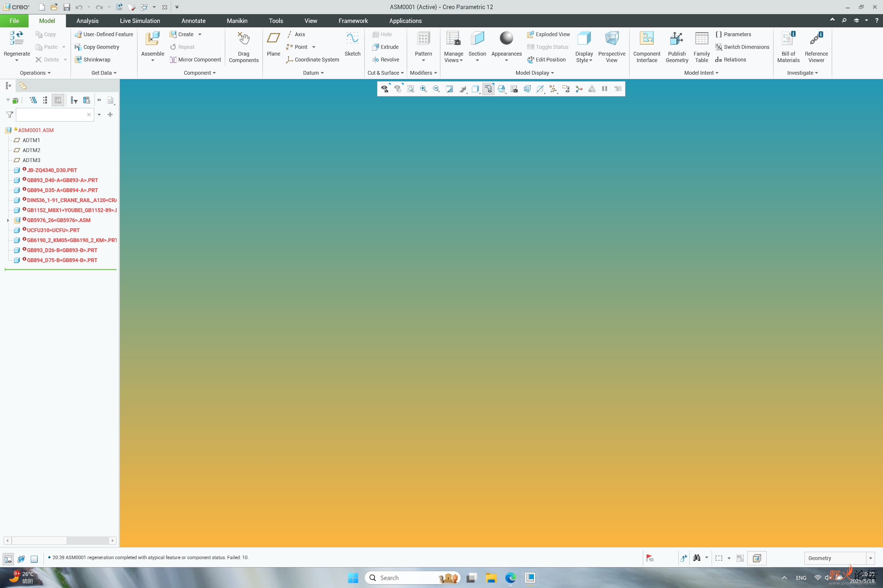Open the File menu
The image size is (883, 588).
click(14, 21)
